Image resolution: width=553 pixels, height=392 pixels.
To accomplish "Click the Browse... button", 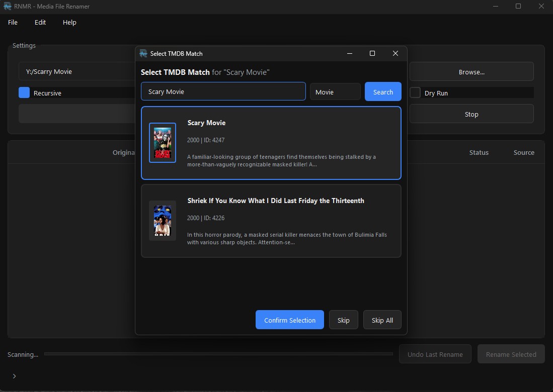I will pos(471,72).
